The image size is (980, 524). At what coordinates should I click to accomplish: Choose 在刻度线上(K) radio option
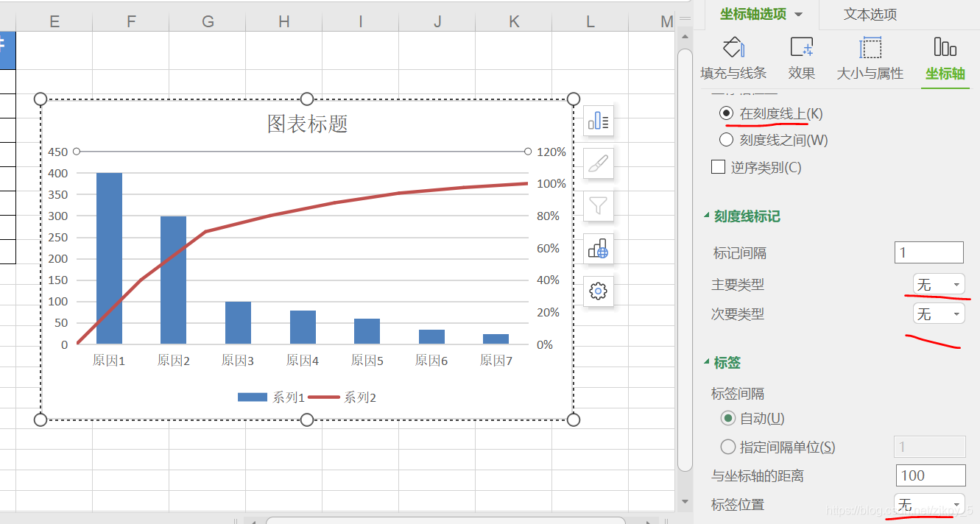(727, 113)
